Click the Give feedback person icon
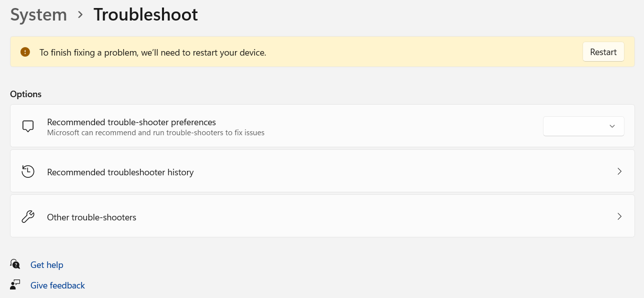644x298 pixels. [x=15, y=285]
